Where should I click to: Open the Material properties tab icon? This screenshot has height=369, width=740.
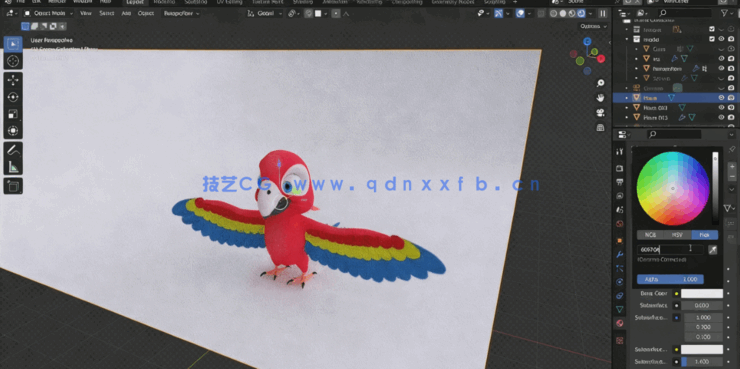click(x=620, y=323)
